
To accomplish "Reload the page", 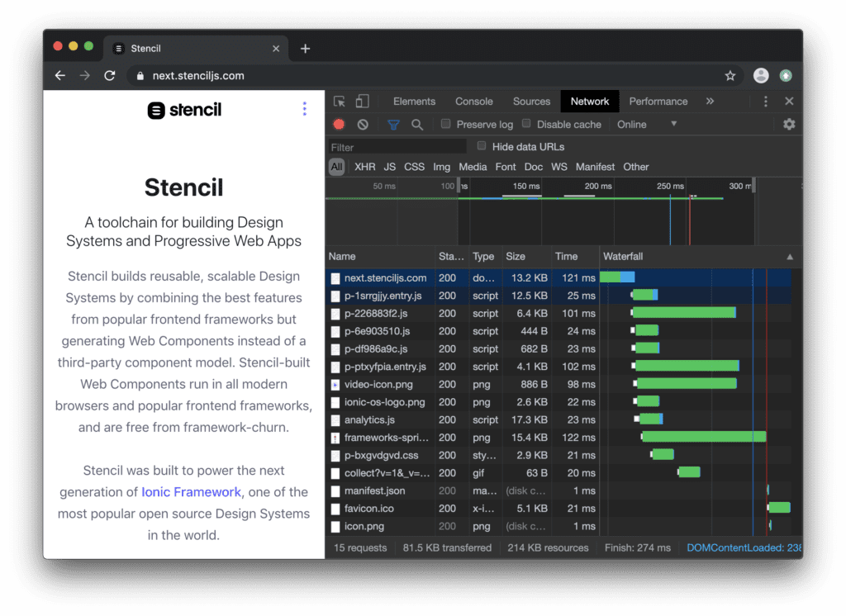I will [x=110, y=76].
